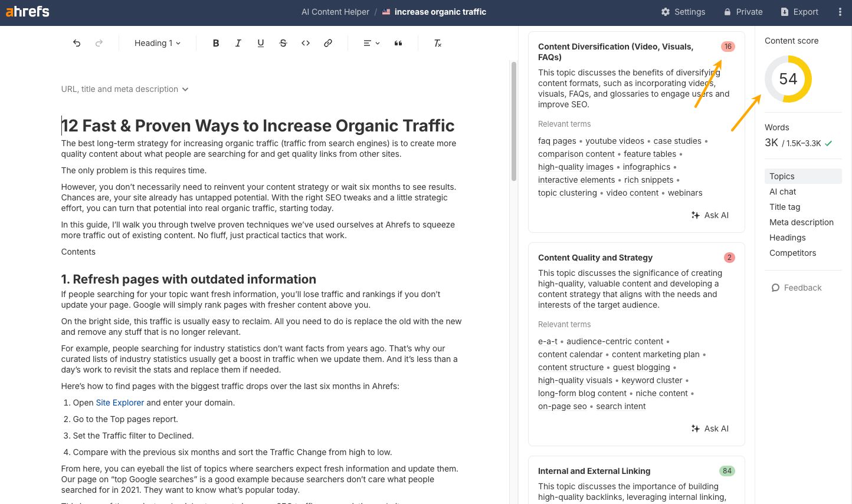Open the Settings gear in the top bar
This screenshot has width=852, height=504.
(x=683, y=12)
